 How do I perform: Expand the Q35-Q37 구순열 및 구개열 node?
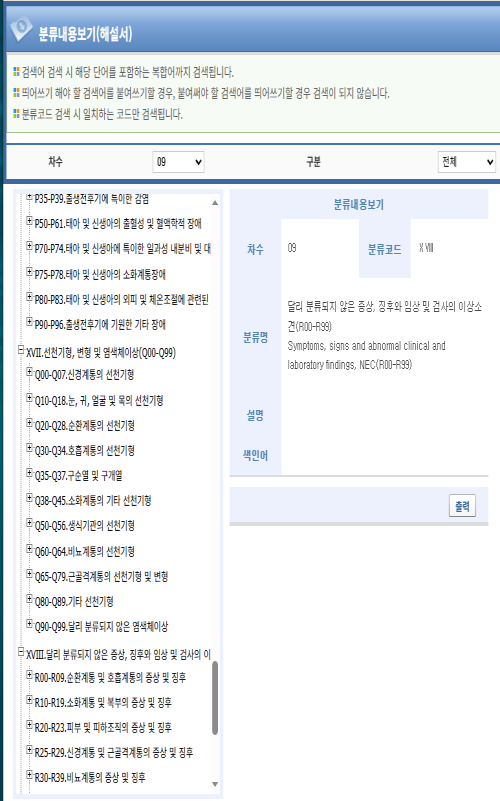point(30,473)
